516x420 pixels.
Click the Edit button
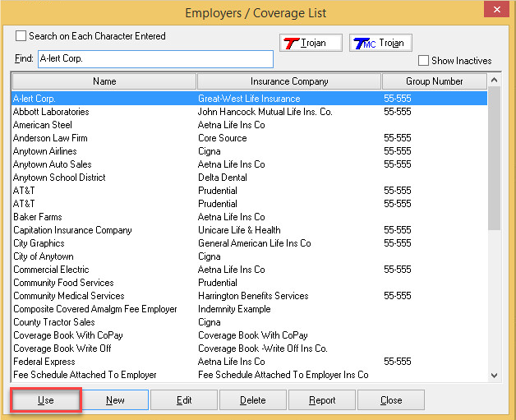[184, 400]
